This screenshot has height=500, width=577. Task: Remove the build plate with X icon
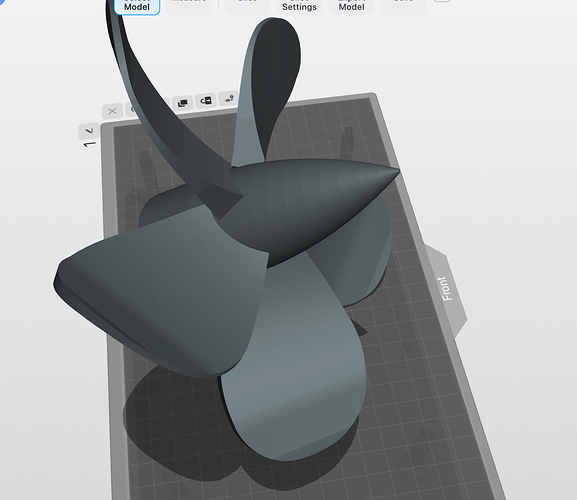coord(112,111)
